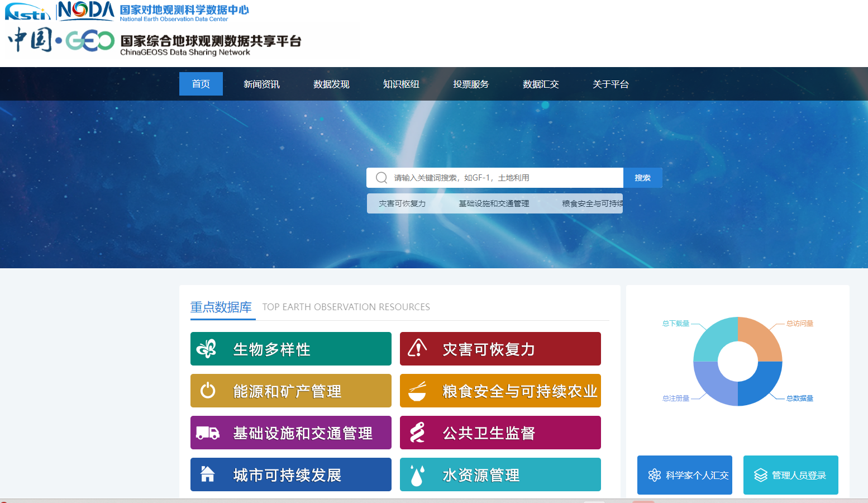
Task: Click the water resources droplet icon
Action: pyautogui.click(x=417, y=474)
